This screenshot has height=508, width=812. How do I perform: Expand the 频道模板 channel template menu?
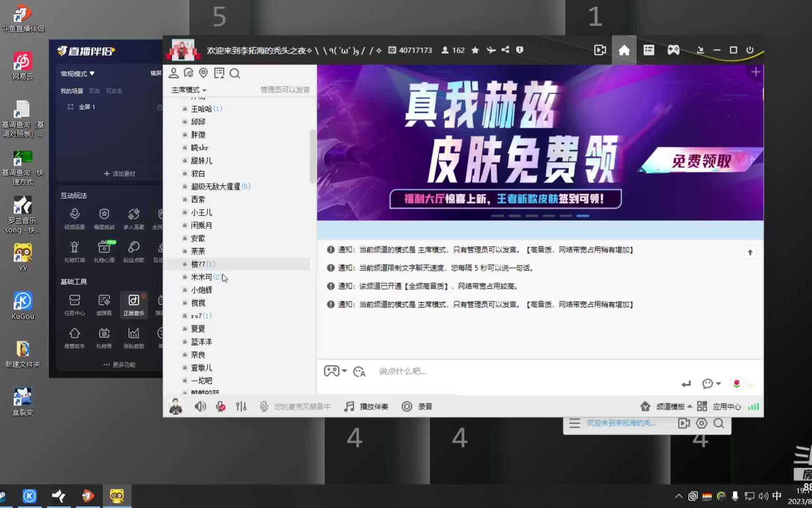coord(666,406)
